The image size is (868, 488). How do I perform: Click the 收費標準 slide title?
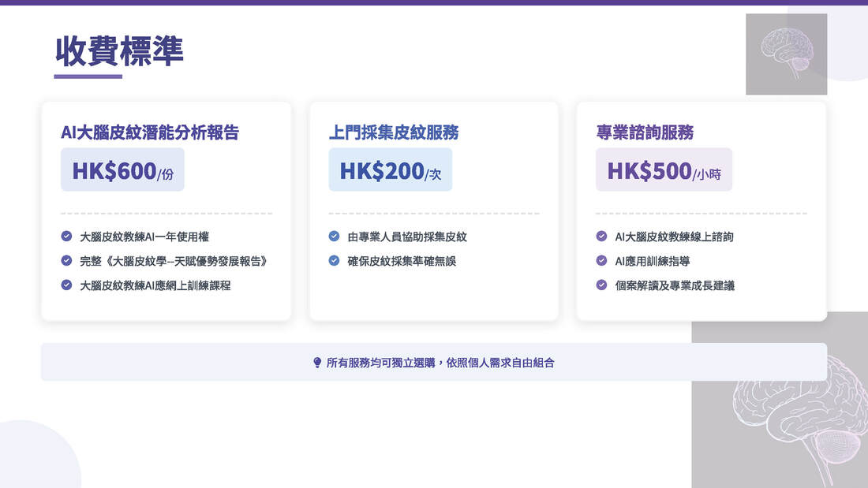pyautogui.click(x=119, y=51)
